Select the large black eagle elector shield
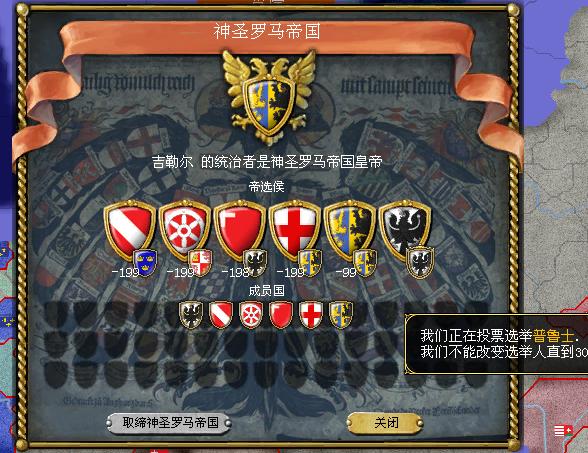Viewport: 588px width, 453px height. (405, 230)
